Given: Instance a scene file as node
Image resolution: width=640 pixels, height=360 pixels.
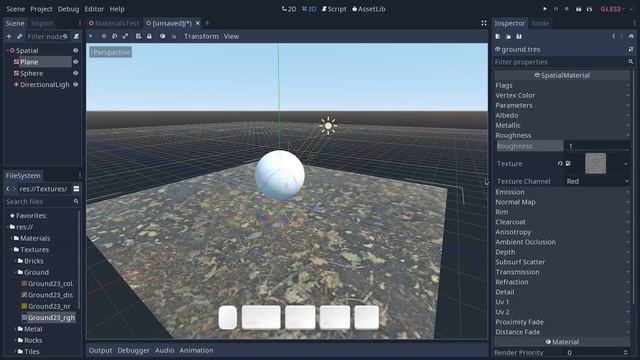Looking at the screenshot, I should [x=19, y=37].
